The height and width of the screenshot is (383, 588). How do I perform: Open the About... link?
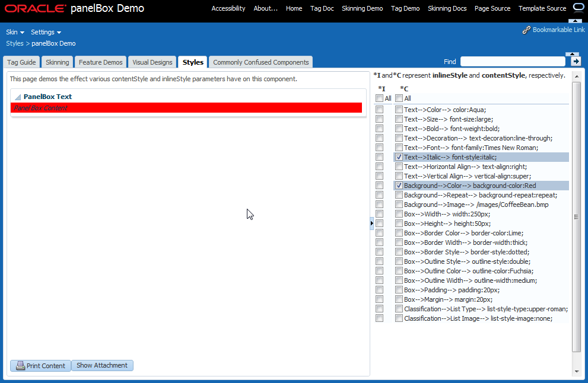pyautogui.click(x=265, y=8)
